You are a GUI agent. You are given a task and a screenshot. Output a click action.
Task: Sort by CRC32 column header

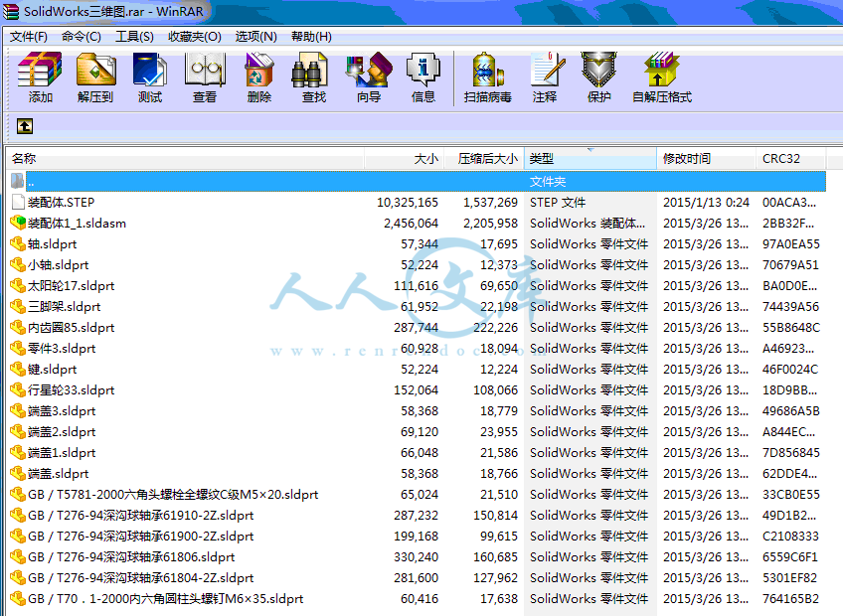pyautogui.click(x=791, y=159)
